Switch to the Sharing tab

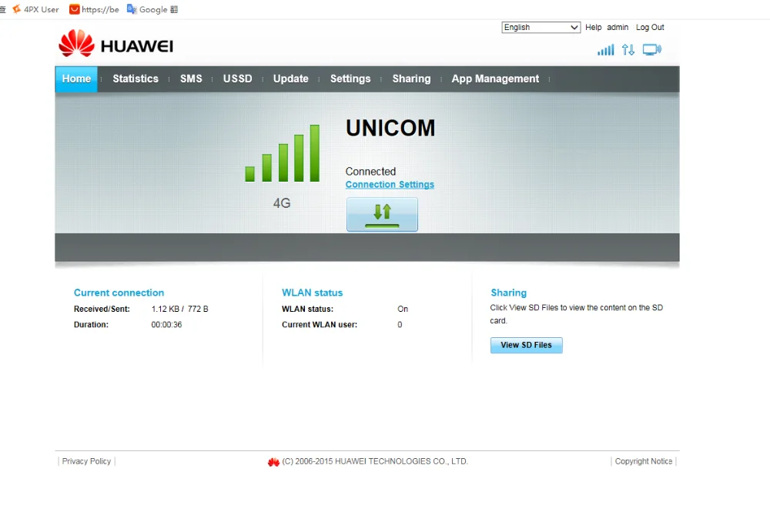pyautogui.click(x=411, y=79)
